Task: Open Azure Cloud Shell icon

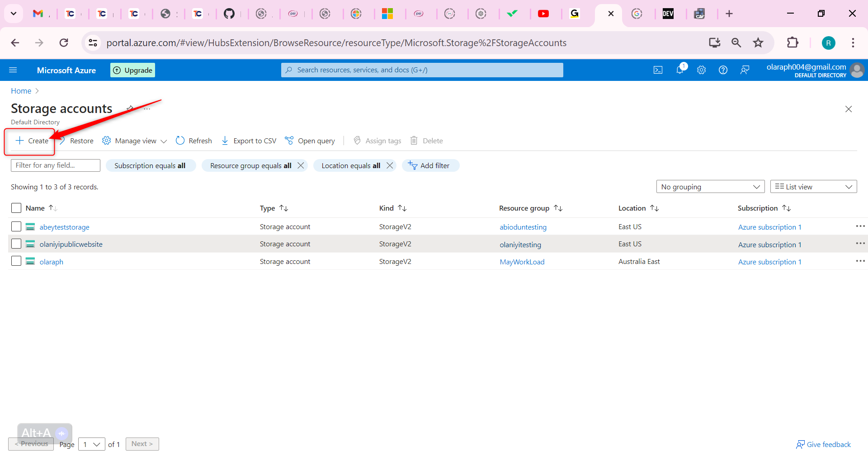Action: [658, 70]
